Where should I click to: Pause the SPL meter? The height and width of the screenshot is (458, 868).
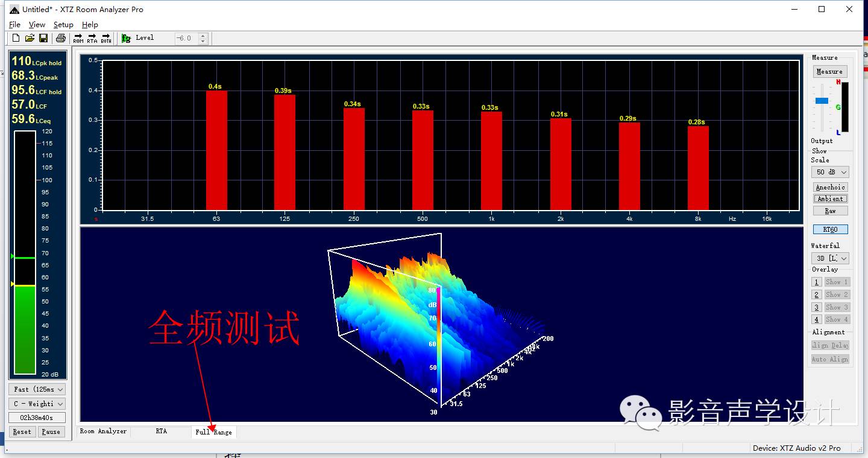pyautogui.click(x=51, y=431)
